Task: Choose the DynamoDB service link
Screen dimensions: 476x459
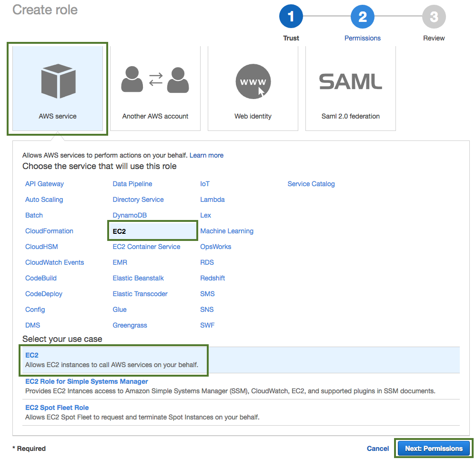Action: click(x=130, y=215)
